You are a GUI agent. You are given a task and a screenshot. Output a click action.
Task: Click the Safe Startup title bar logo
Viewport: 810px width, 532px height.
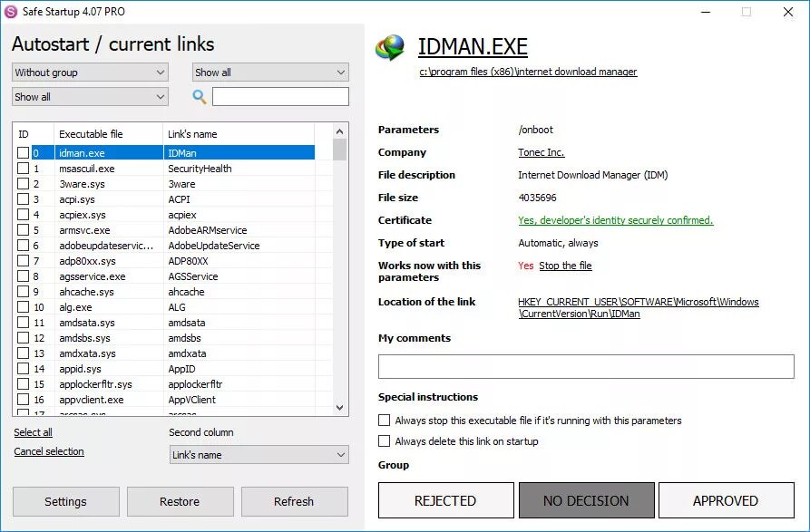[x=10, y=12]
